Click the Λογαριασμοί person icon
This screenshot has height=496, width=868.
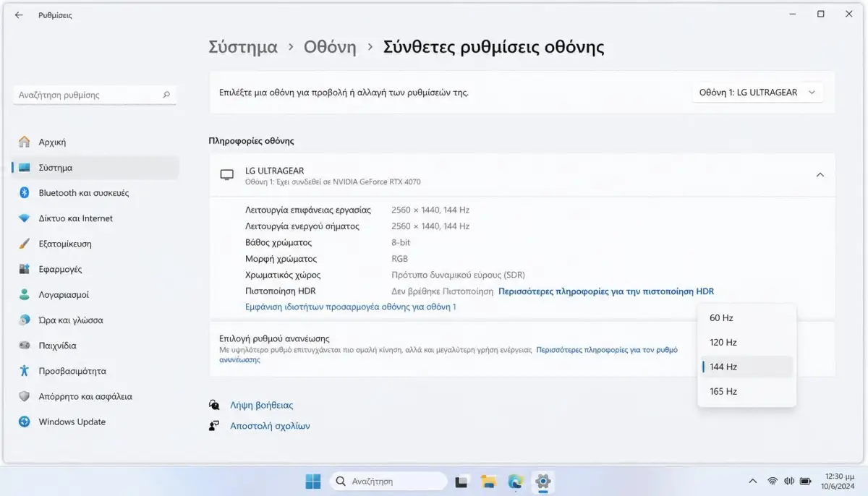[25, 295]
